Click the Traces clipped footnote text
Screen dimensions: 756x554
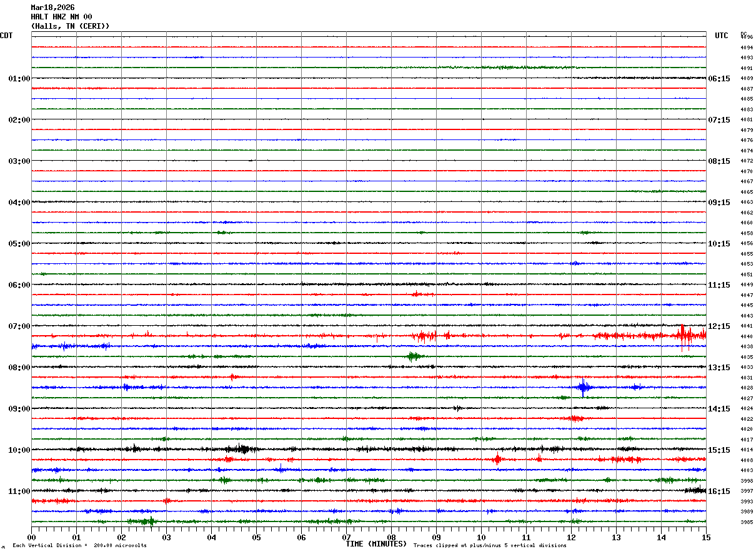coord(490,546)
